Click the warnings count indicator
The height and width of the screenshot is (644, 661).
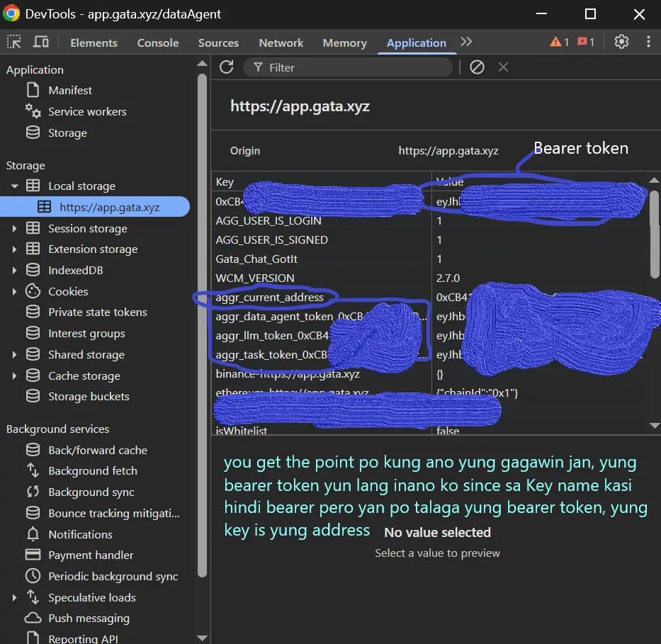560,42
